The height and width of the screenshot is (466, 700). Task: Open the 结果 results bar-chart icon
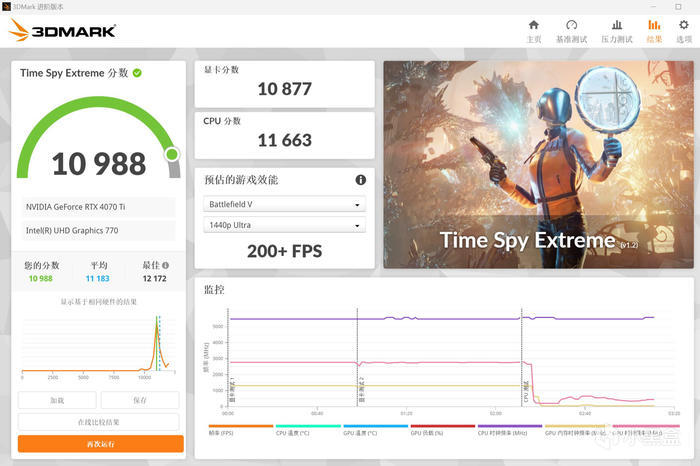click(654, 25)
